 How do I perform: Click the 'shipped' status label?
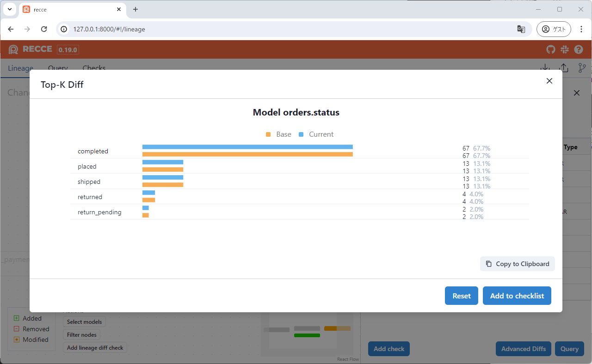click(x=89, y=182)
